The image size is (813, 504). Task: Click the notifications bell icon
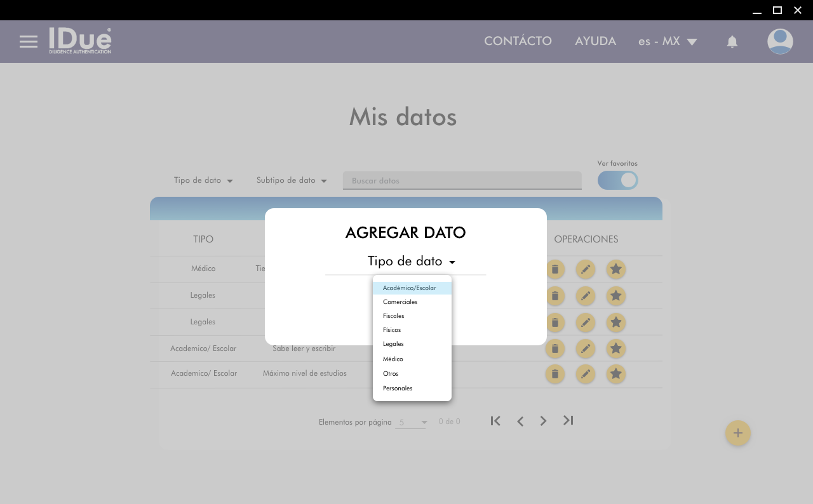732,42
